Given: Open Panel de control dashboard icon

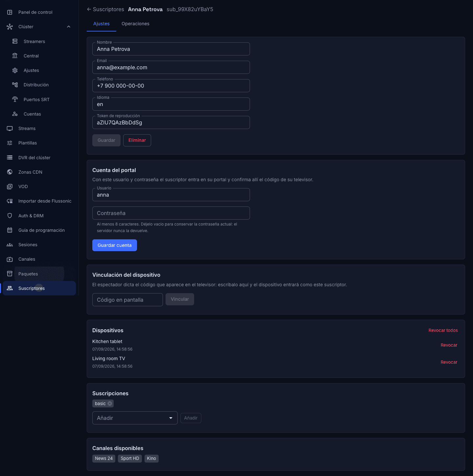Looking at the screenshot, I should pyautogui.click(x=10, y=12).
